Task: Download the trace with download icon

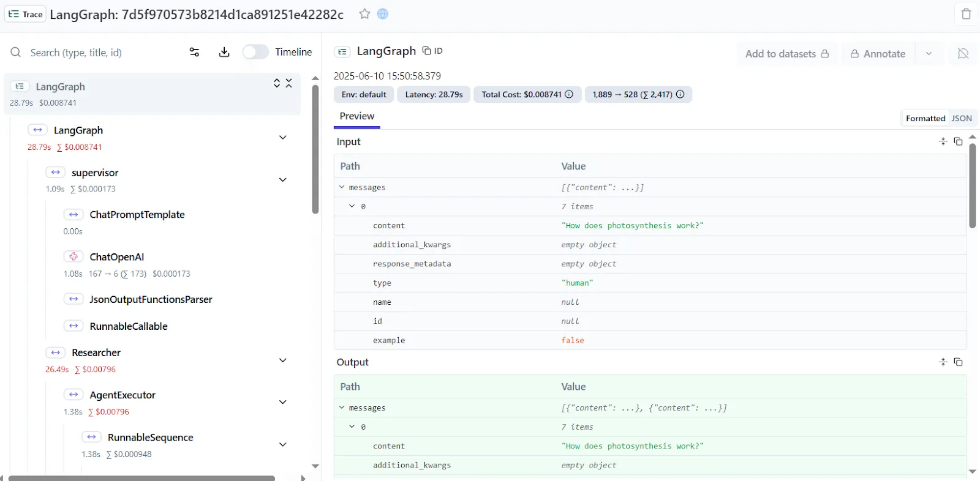Action: point(224,52)
